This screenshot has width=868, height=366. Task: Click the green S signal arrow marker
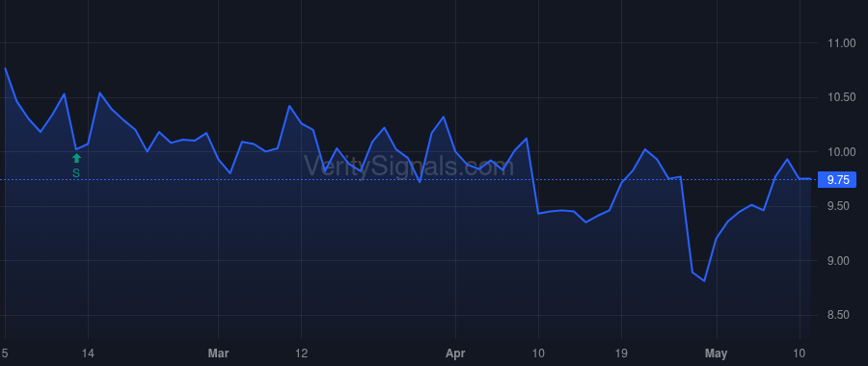(x=76, y=158)
